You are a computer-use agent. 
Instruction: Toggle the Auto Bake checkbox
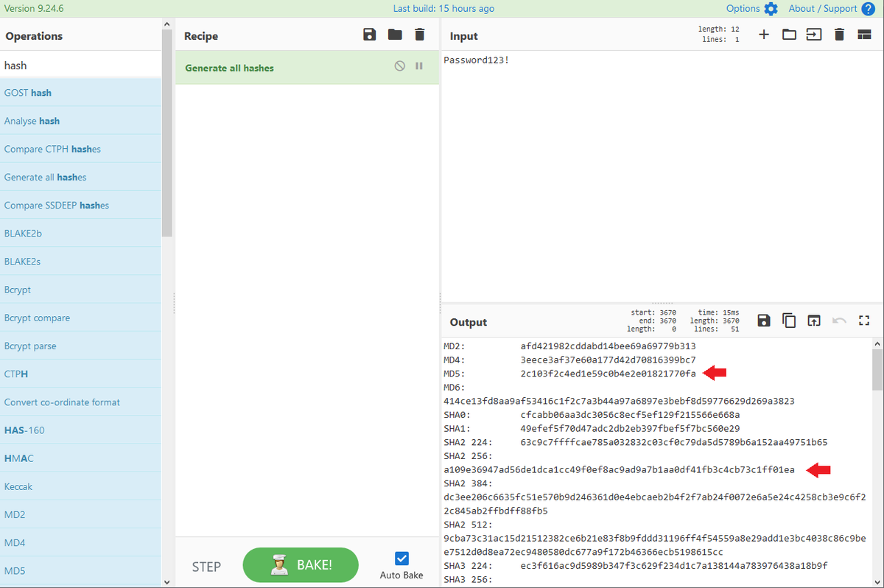click(401, 559)
